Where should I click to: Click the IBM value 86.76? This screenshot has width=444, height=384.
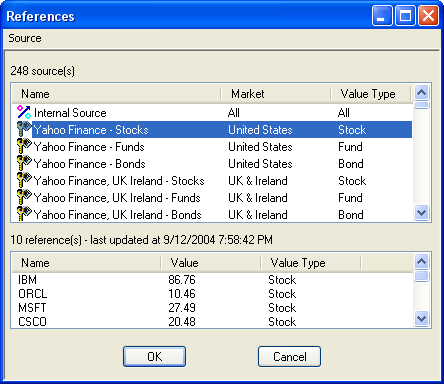[182, 280]
